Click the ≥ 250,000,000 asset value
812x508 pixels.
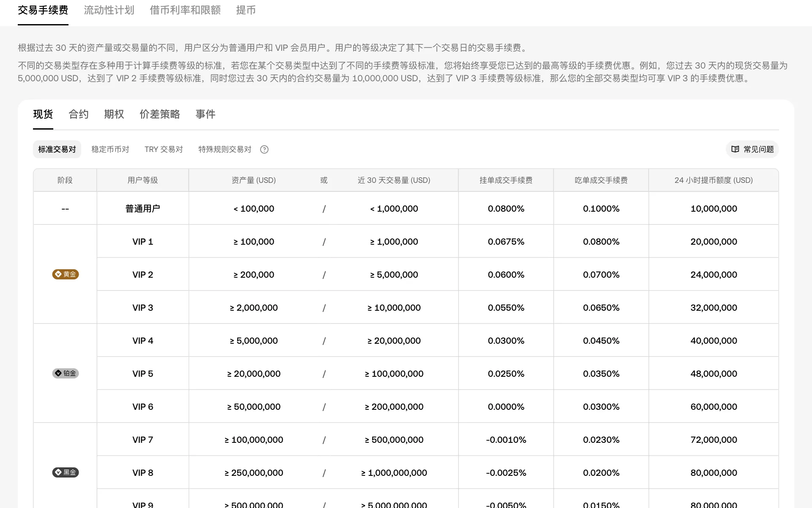(x=254, y=473)
